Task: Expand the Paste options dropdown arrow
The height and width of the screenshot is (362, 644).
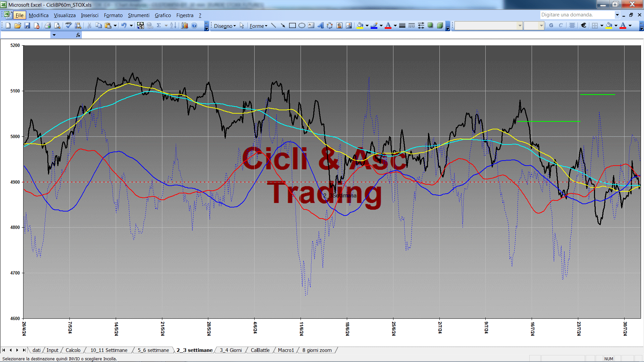Action: coord(115,25)
